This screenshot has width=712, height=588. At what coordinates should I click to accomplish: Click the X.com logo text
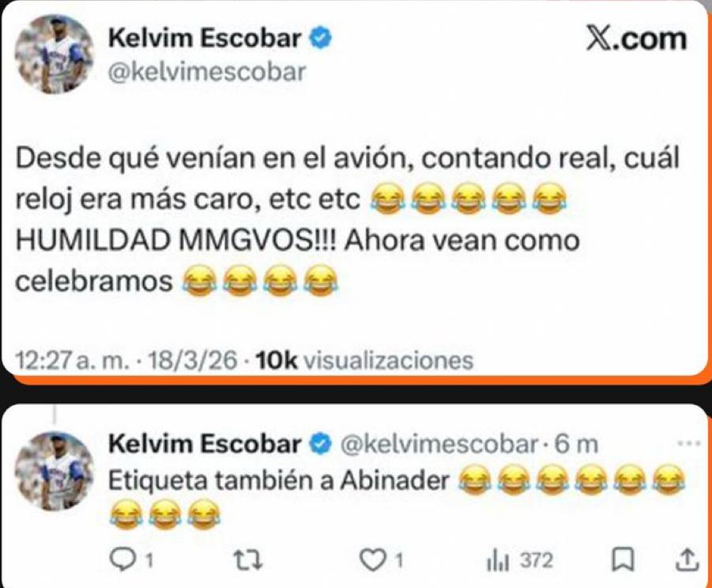click(x=636, y=39)
